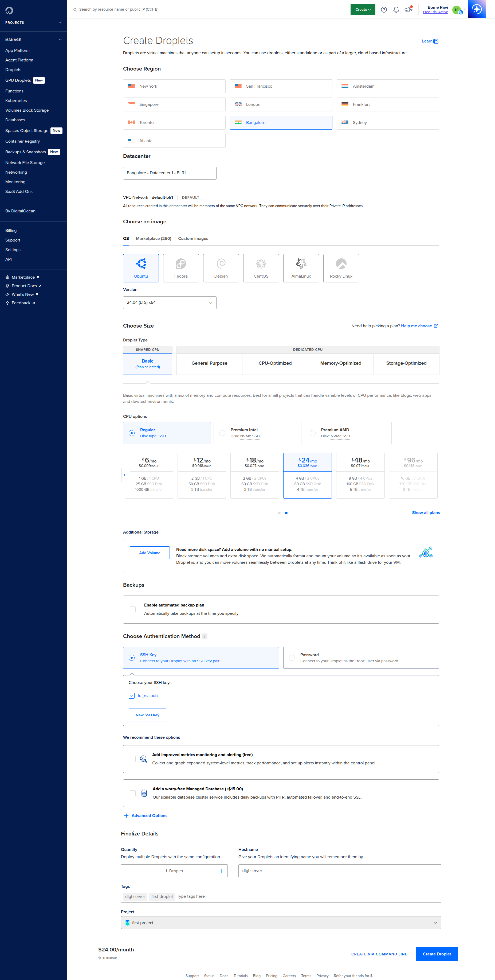Select the Rocky Linux image
The image size is (495, 980).
[x=341, y=268]
